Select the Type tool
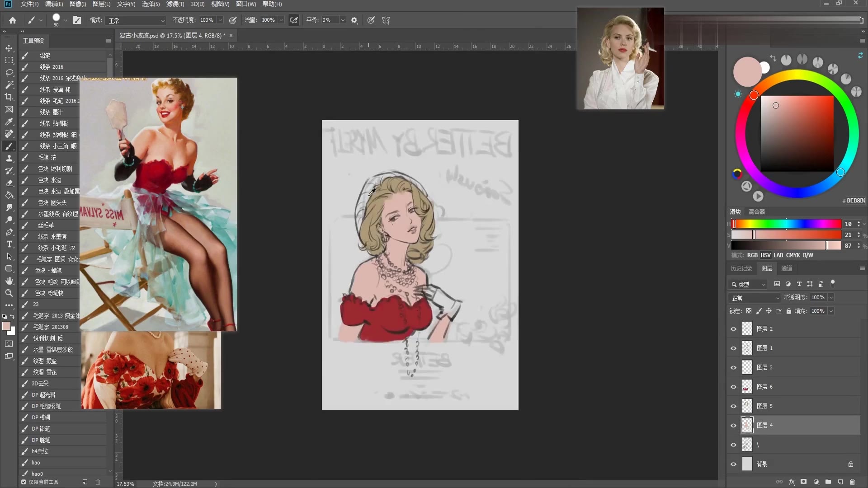 tap(9, 244)
